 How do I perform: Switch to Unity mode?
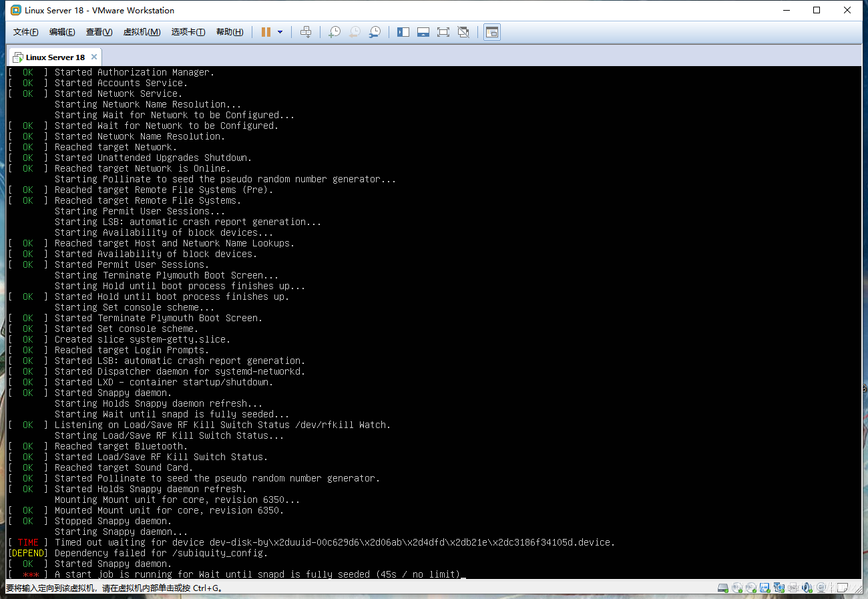[463, 32]
